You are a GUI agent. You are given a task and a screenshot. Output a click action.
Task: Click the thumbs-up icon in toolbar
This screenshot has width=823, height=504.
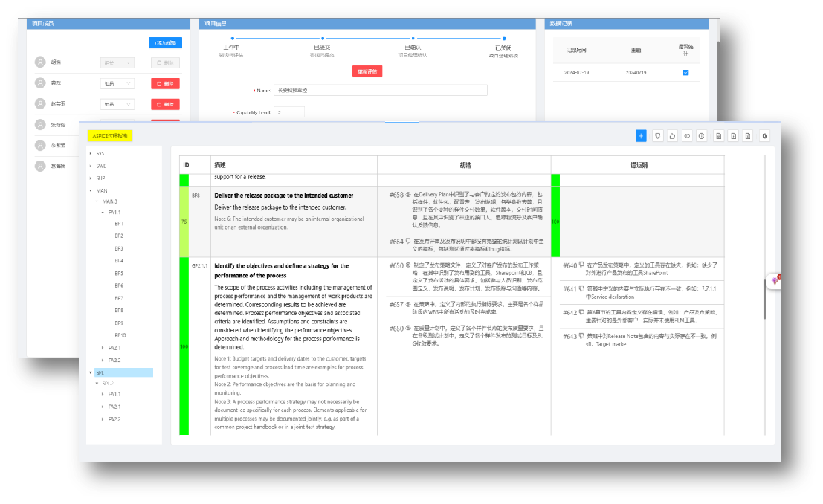pyautogui.click(x=672, y=135)
